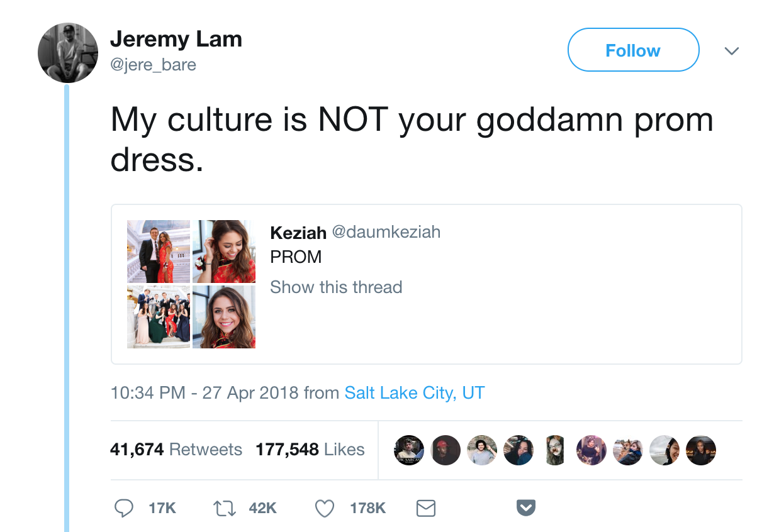Open top-left prom photo of couple
Screen dimensions: 779x532
click(x=159, y=252)
